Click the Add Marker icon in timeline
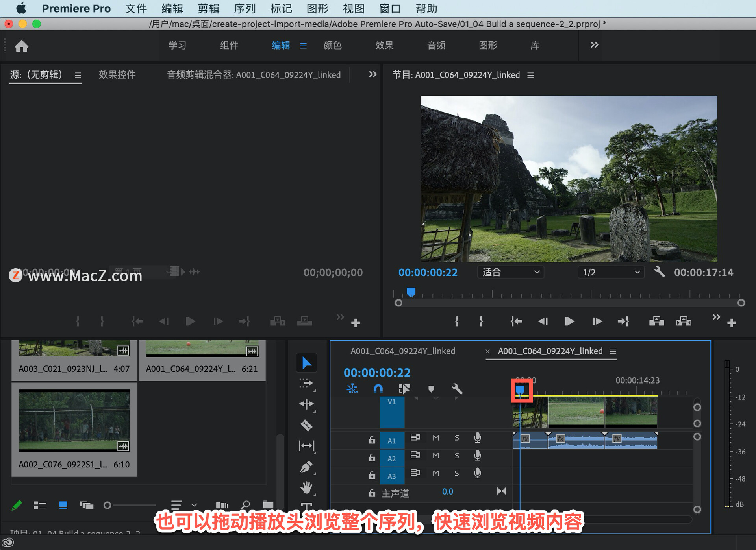756x550 pixels. 431,389
